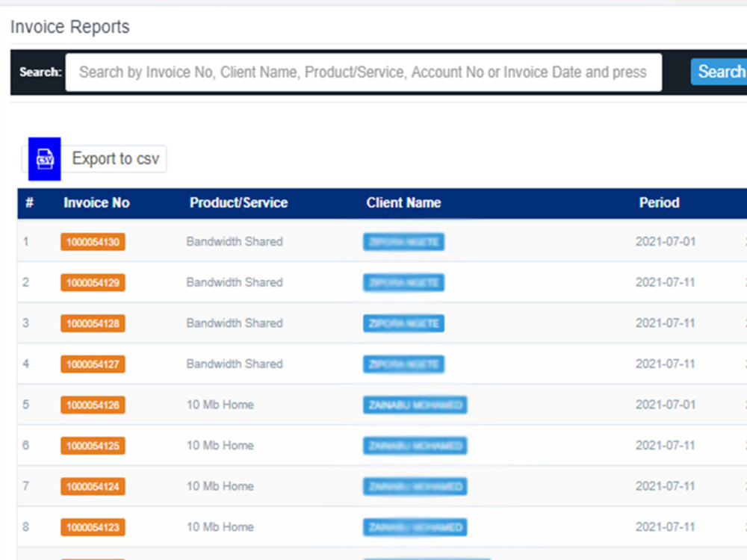Screen dimensions: 747x560
Task: Click 10 Mb Home in row 6
Action: coord(220,445)
